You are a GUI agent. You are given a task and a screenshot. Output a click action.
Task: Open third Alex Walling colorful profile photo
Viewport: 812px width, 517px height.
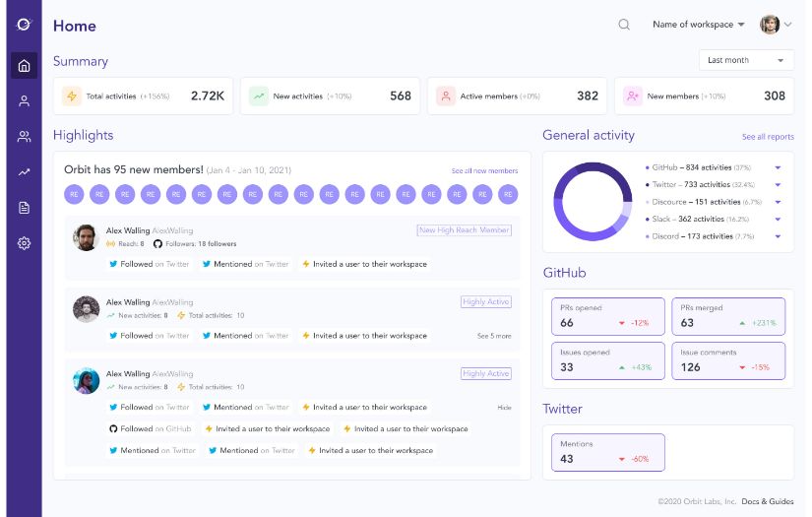pos(86,381)
